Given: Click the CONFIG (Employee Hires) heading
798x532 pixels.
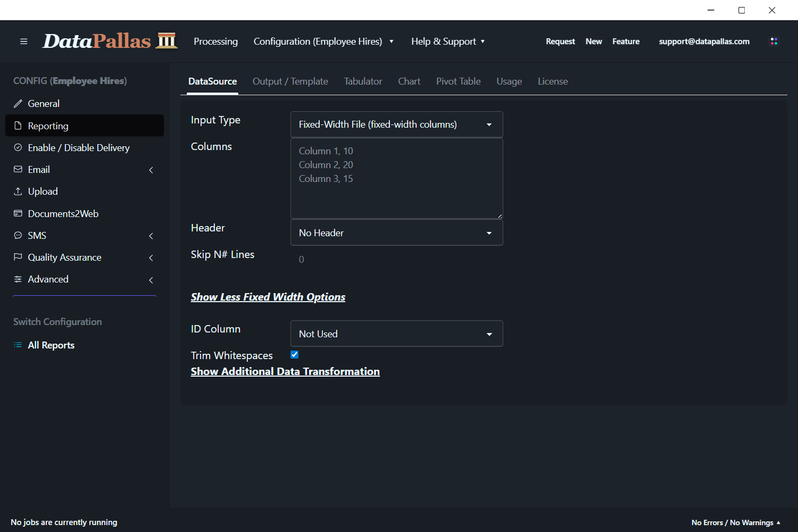Looking at the screenshot, I should point(70,81).
